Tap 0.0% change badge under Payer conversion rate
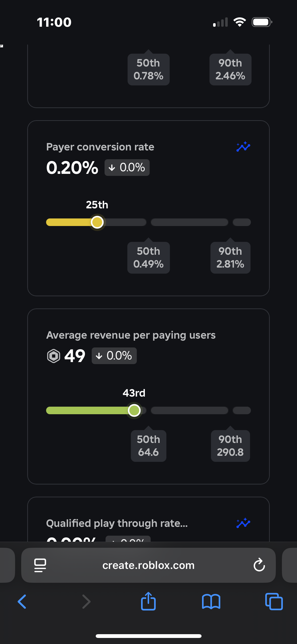Image resolution: width=297 pixels, height=644 pixels. click(x=127, y=168)
